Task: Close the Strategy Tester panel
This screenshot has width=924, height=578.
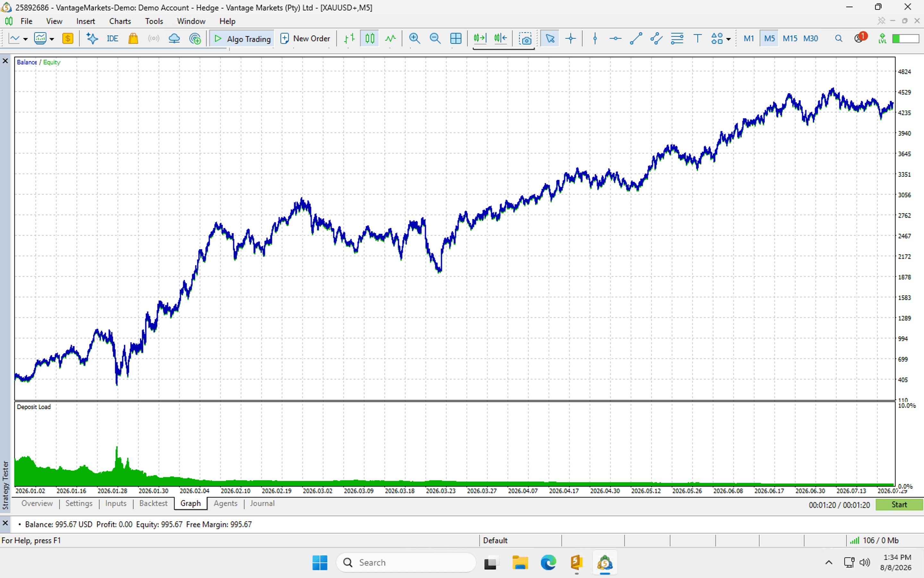Action: click(x=5, y=61)
